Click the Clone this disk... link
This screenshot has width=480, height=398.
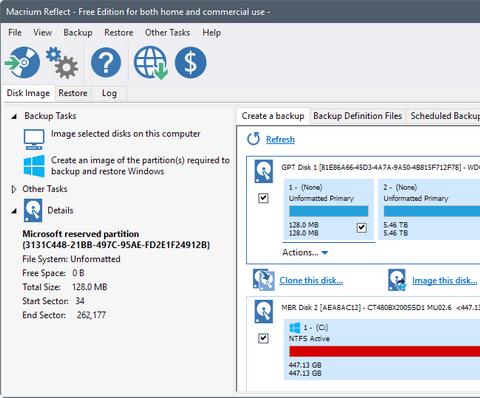coord(311,281)
